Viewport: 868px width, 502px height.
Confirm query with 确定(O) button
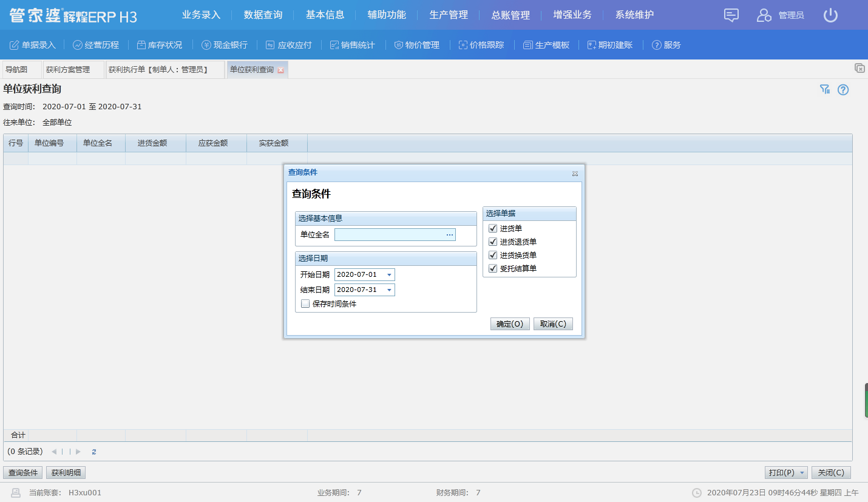coord(510,324)
